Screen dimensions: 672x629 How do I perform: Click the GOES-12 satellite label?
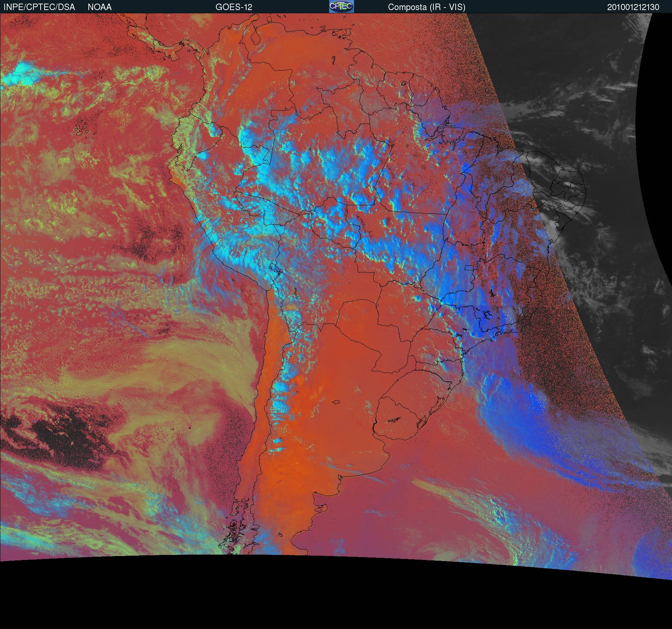point(234,7)
